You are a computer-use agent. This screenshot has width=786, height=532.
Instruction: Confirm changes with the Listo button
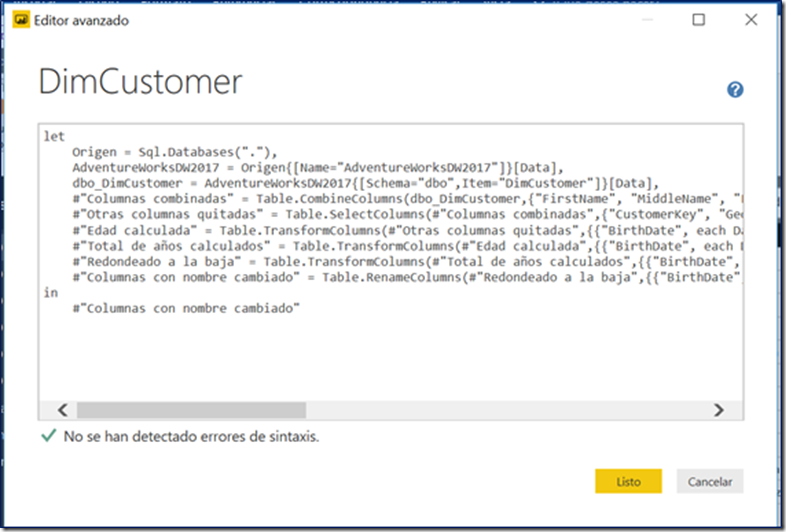coord(628,481)
